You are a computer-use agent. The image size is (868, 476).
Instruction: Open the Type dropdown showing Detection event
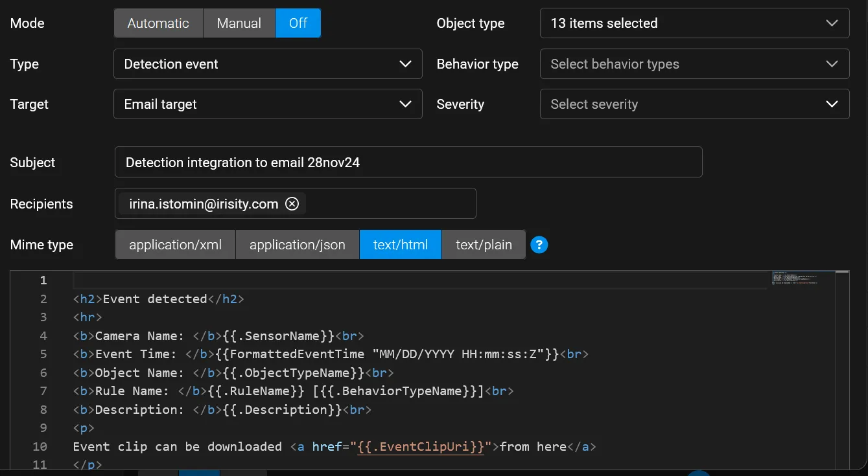coord(268,64)
